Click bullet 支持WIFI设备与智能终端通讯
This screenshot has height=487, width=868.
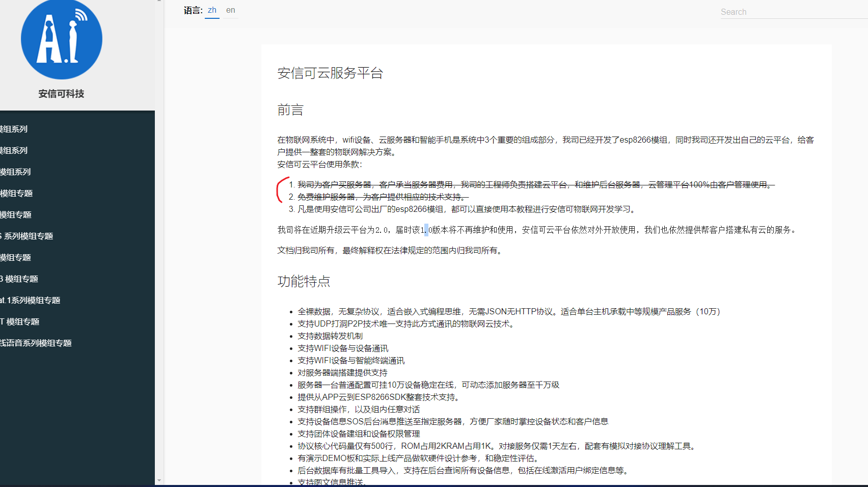(x=351, y=360)
